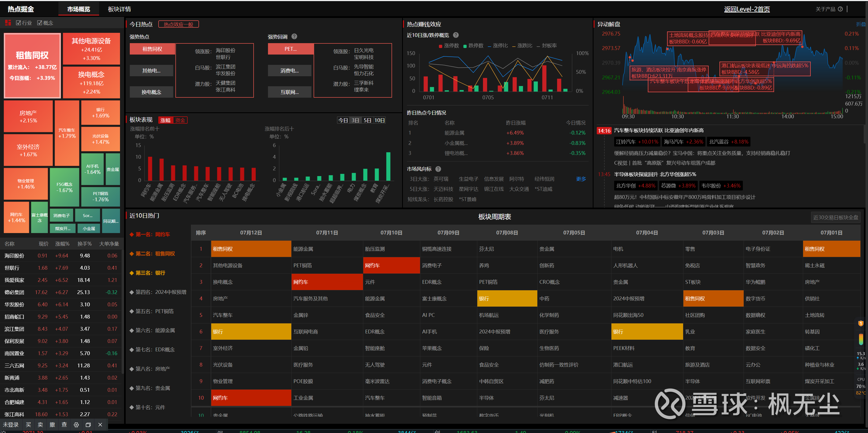Image resolution: width=868 pixels, height=433 pixels.
Task: Click the 关于产品 question mark icon
Action: coord(840,9)
